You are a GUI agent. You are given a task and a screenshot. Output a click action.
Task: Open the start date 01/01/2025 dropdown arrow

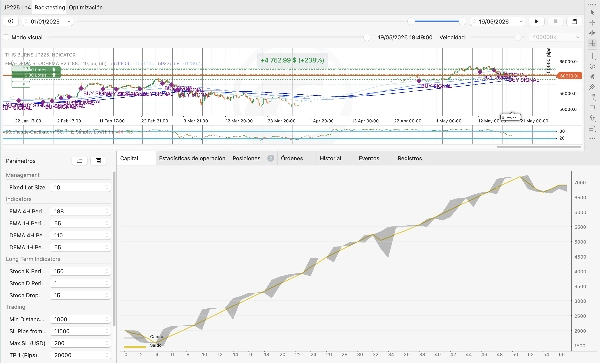click(69, 22)
